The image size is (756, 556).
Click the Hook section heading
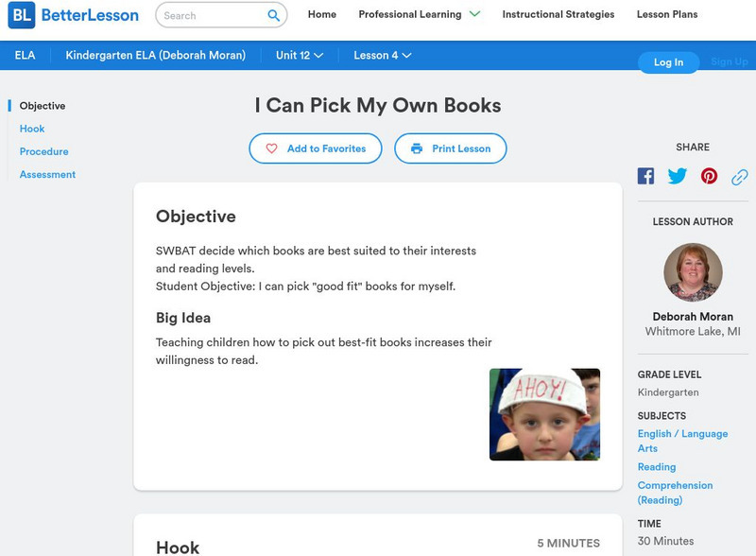[x=178, y=547]
